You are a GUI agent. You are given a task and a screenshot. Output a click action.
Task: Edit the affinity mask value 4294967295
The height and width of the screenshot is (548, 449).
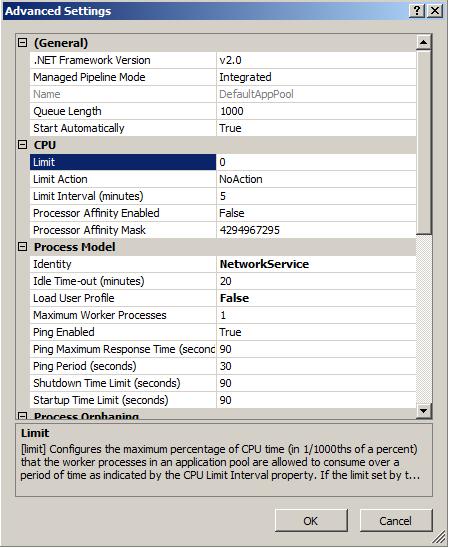[316, 230]
